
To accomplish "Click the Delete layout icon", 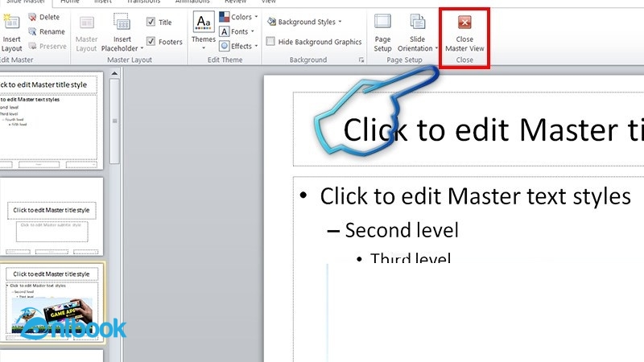I will (x=32, y=17).
